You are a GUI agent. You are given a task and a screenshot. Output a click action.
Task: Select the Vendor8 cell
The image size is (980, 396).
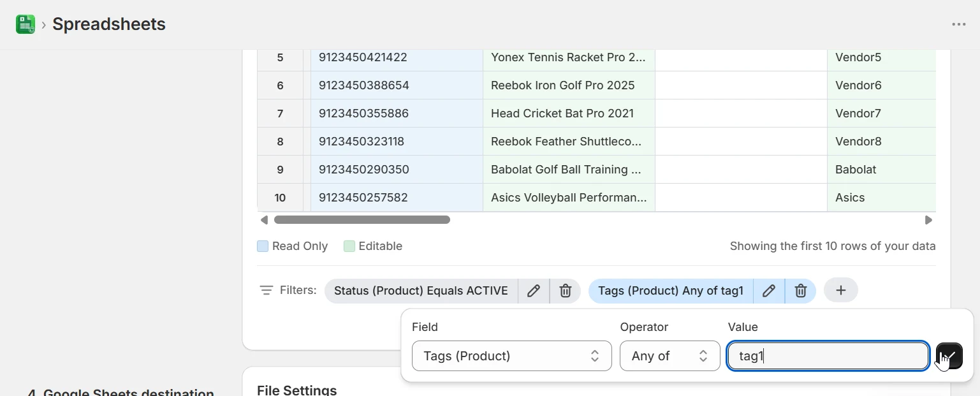coord(881,142)
